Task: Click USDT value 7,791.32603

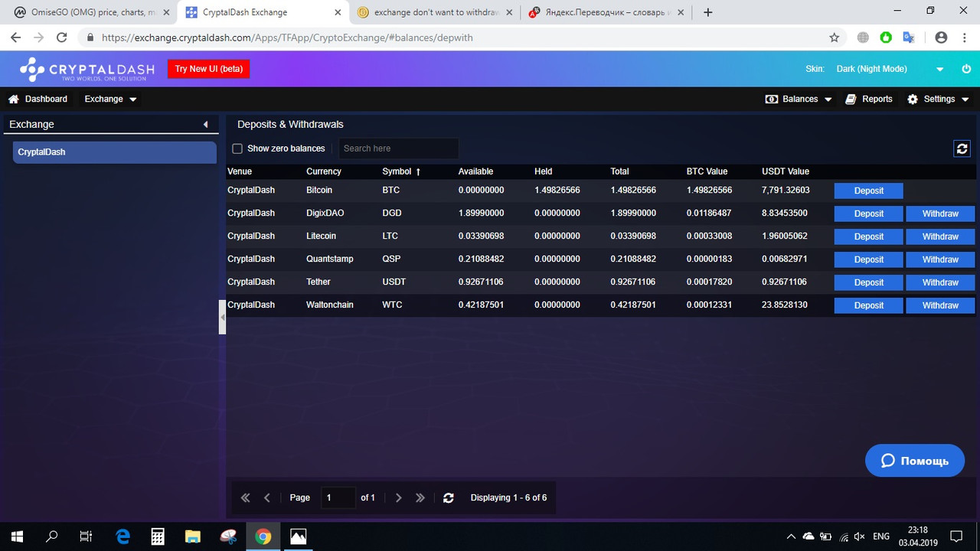Action: coord(786,190)
